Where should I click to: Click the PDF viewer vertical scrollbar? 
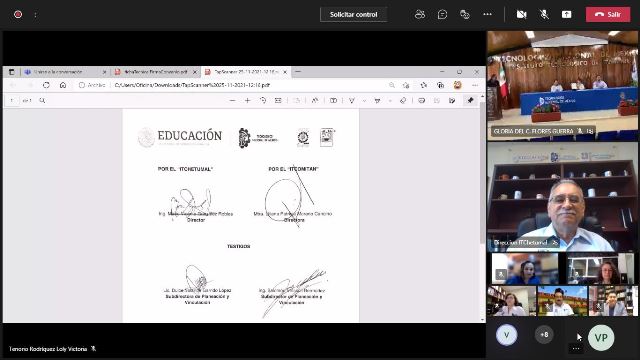click(x=482, y=208)
